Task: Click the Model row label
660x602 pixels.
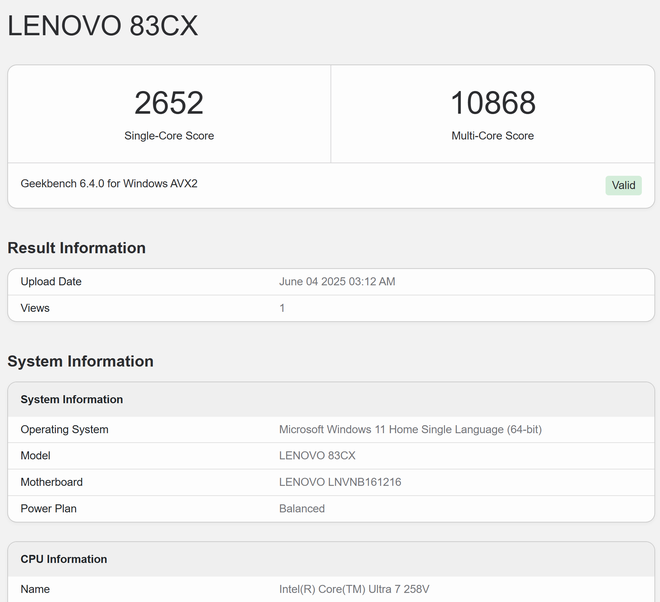Action: click(35, 455)
